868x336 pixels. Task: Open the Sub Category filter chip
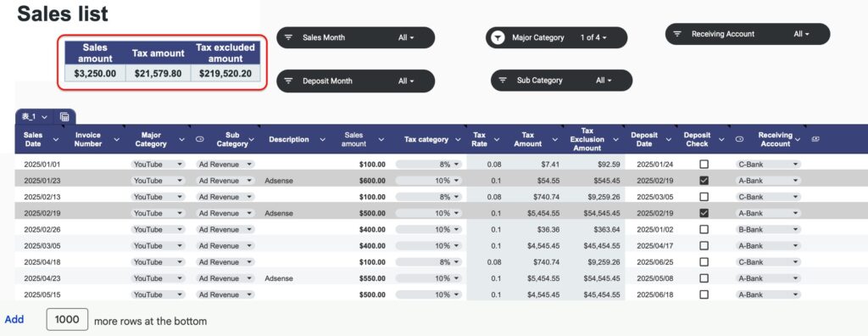tap(561, 81)
